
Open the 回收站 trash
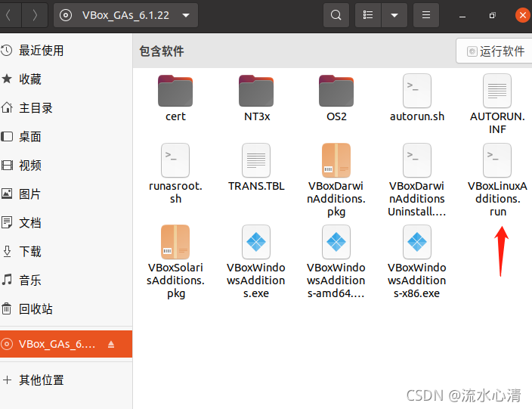(66, 309)
